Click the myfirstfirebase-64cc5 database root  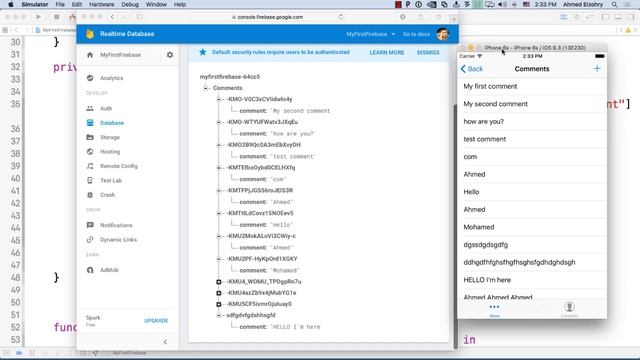point(230,76)
